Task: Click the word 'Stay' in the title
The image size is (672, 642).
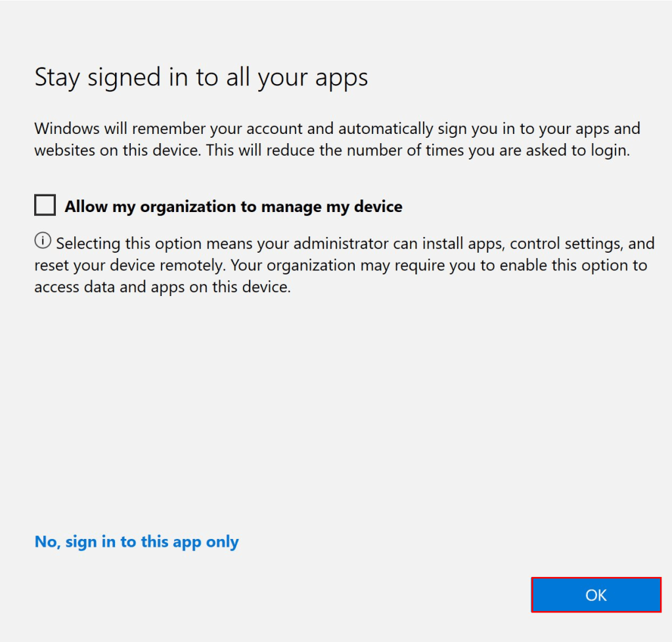Action: [58, 77]
